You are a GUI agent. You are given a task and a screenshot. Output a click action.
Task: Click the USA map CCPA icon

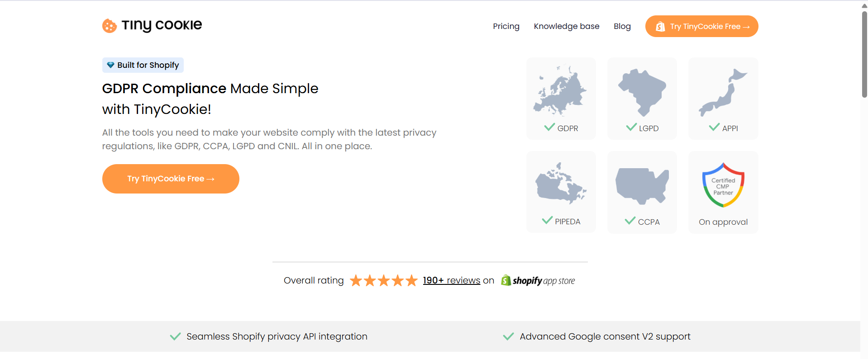[x=642, y=185]
